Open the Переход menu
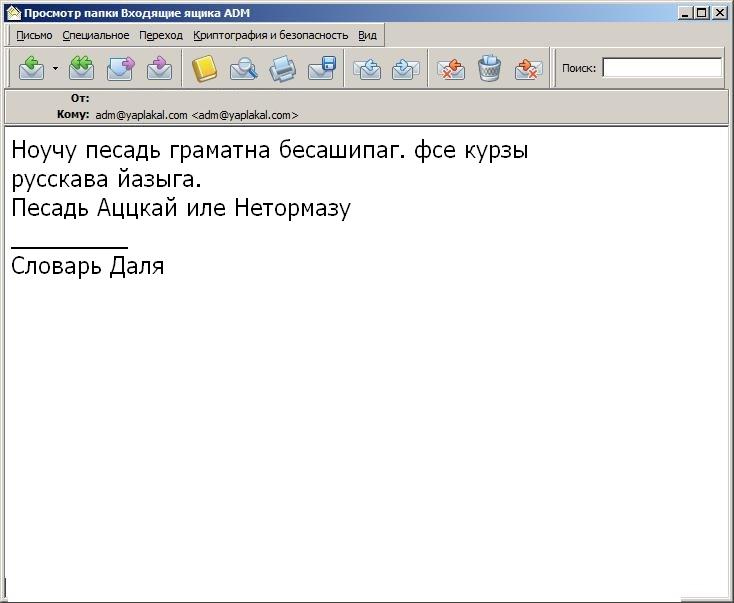The image size is (734, 603). click(161, 36)
